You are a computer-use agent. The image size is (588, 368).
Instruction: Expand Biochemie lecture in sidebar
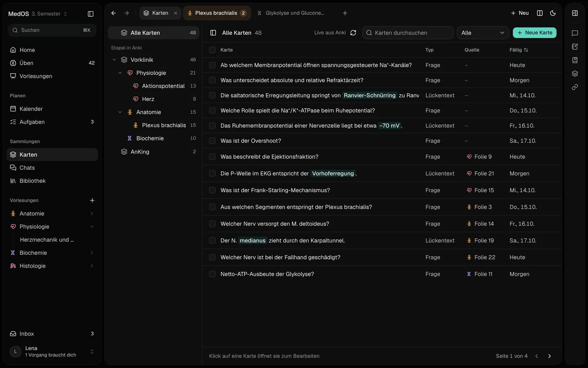91,253
